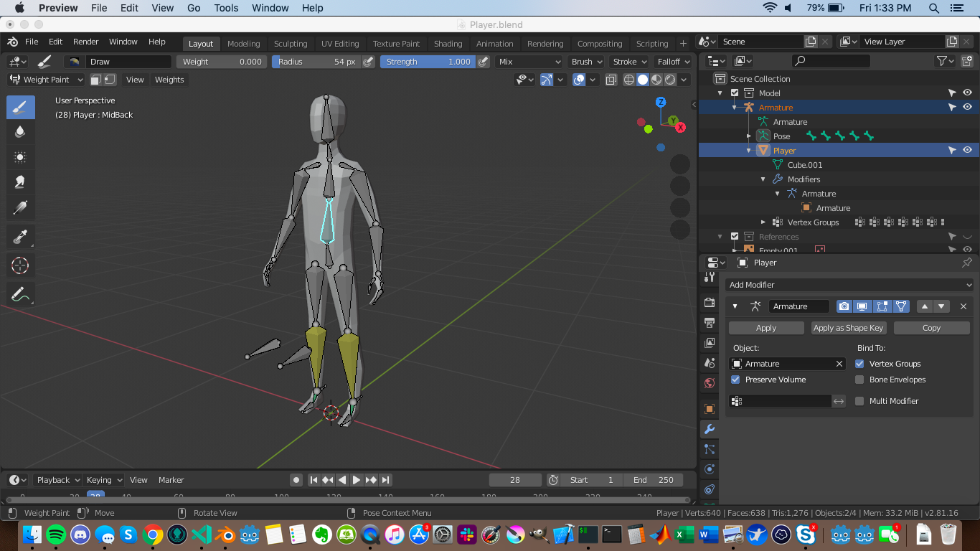Click the Copy modifier button
Viewport: 980px width, 551px height.
point(931,328)
